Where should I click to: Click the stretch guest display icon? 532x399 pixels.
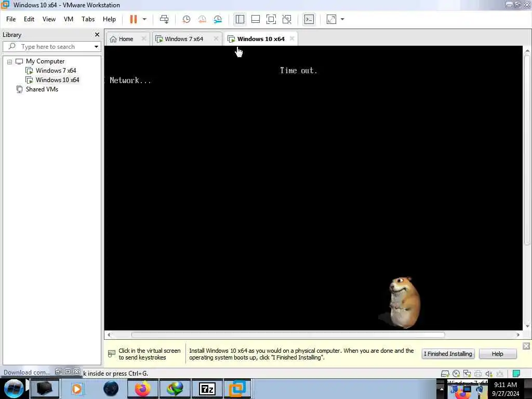click(x=331, y=19)
